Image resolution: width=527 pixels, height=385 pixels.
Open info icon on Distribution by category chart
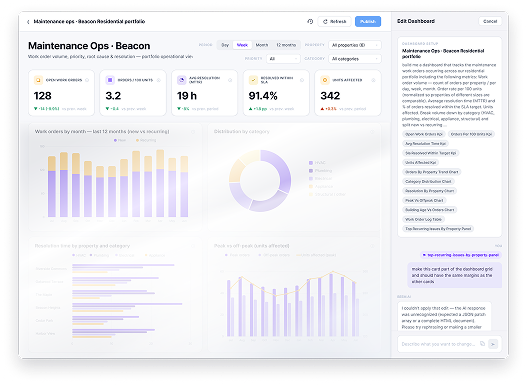(372, 132)
